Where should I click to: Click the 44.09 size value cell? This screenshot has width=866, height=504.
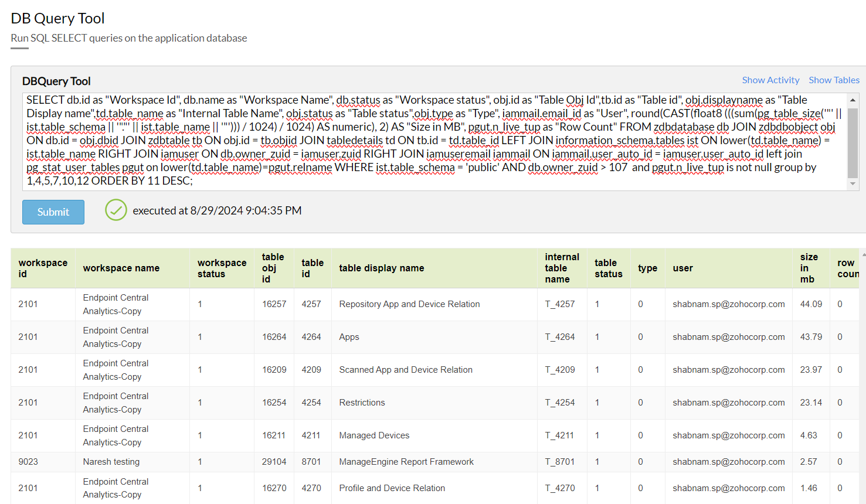coord(811,304)
